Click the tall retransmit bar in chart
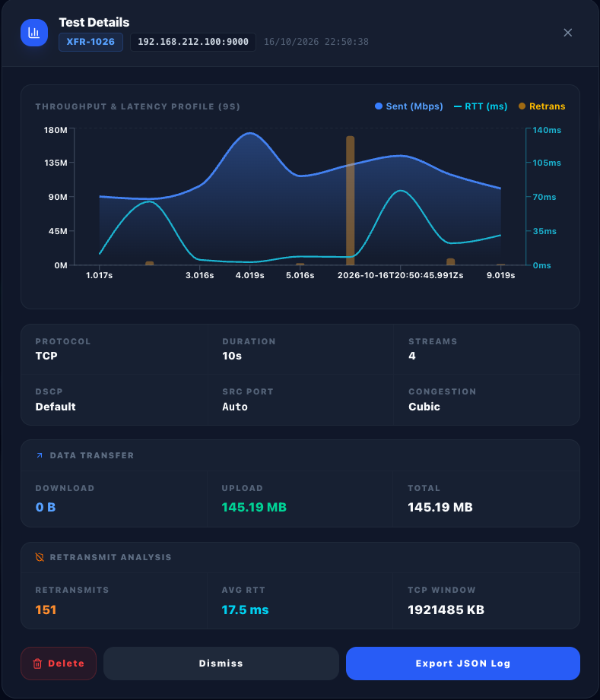 351,201
